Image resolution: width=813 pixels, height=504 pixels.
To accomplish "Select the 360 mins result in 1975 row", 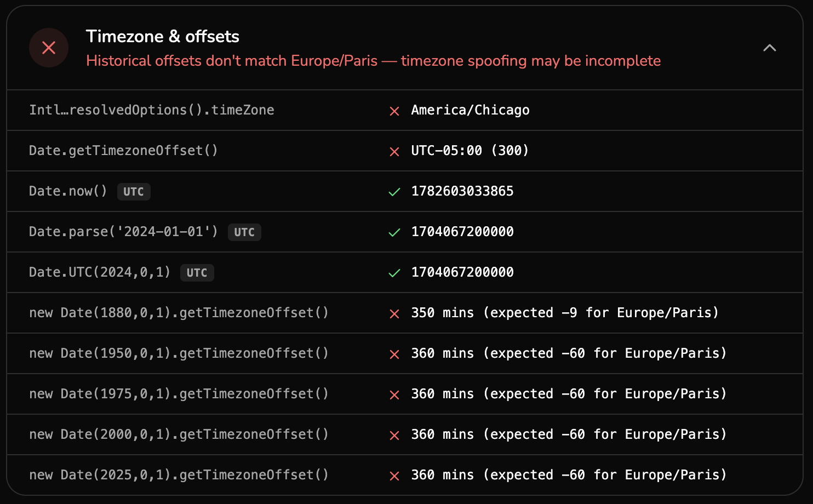I will click(x=569, y=394).
